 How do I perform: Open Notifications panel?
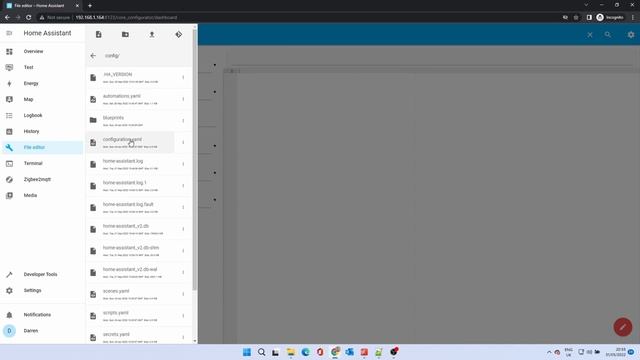42,315
